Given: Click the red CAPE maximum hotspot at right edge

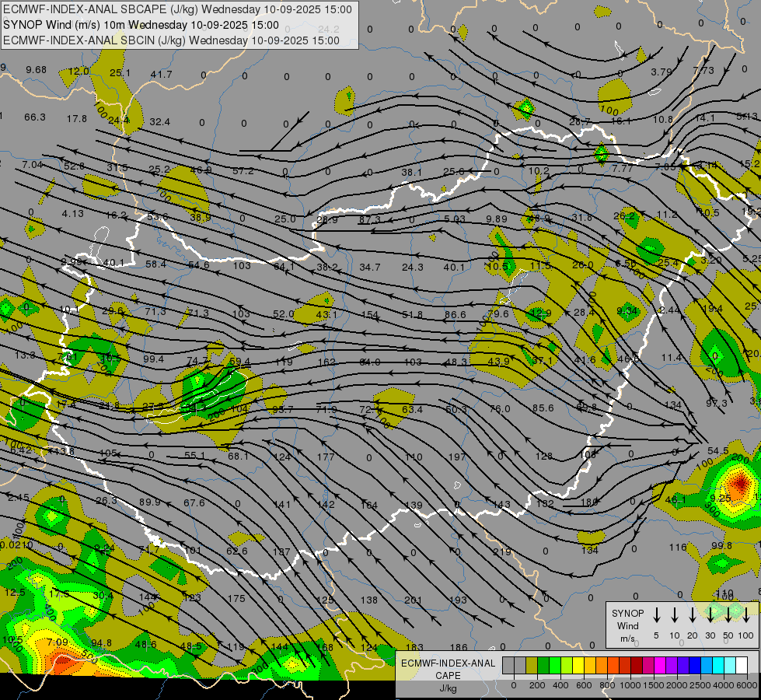Looking at the screenshot, I should point(741,483).
